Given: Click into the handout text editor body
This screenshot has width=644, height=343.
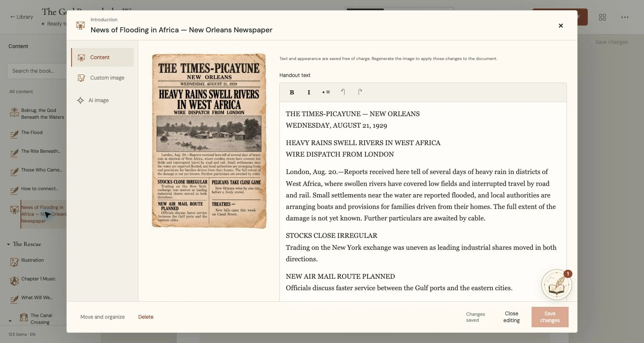Looking at the screenshot, I should [423, 201].
